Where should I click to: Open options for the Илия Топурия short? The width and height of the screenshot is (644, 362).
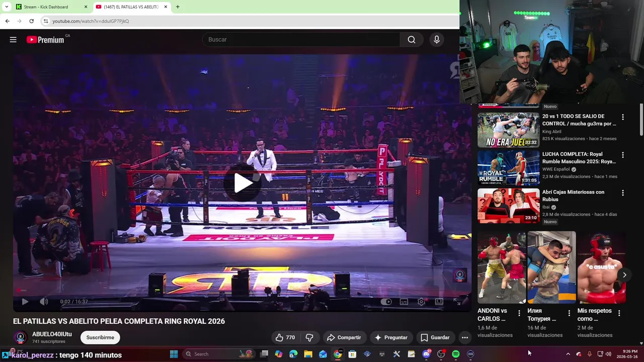569,313
